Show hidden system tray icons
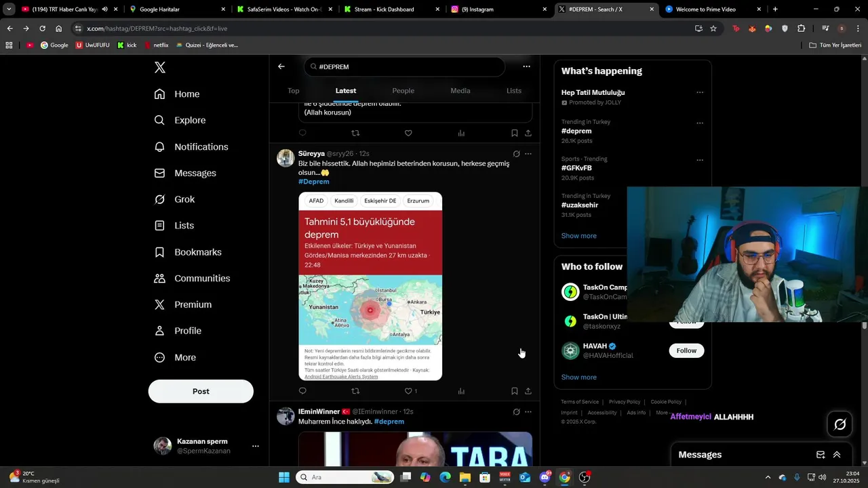The width and height of the screenshot is (868, 488). (768, 477)
